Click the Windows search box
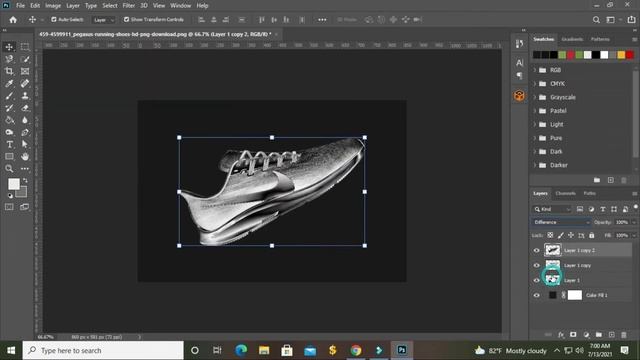The image size is (640, 360). click(103, 351)
